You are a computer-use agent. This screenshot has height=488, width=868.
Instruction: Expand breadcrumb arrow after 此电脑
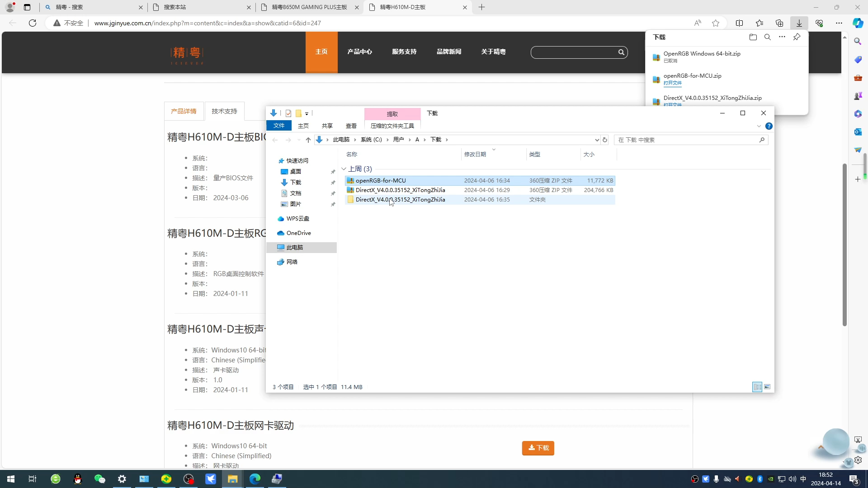(355, 140)
